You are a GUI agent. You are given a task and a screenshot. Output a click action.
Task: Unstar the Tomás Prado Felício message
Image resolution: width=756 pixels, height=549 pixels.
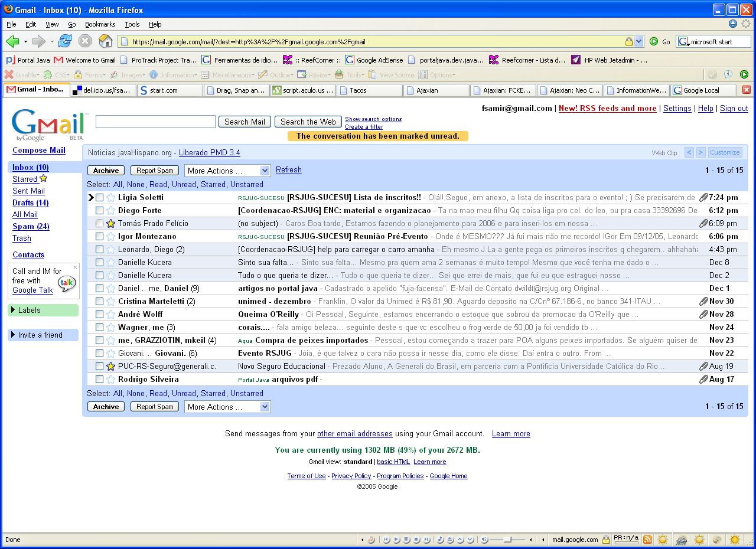pos(110,224)
